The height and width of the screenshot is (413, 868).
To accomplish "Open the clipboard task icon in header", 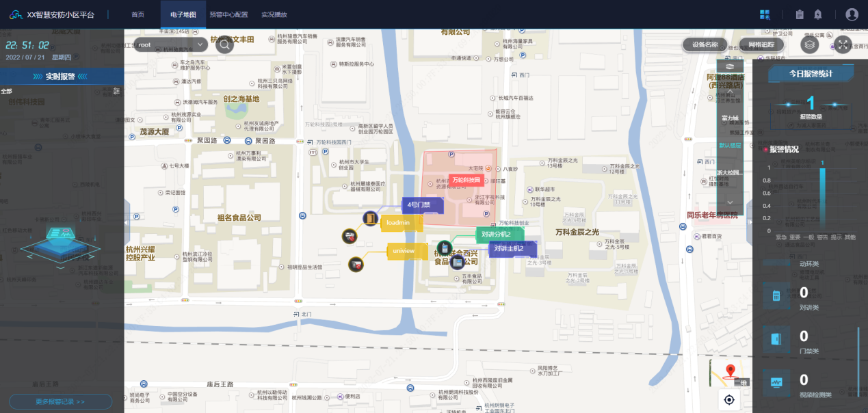I will [800, 14].
